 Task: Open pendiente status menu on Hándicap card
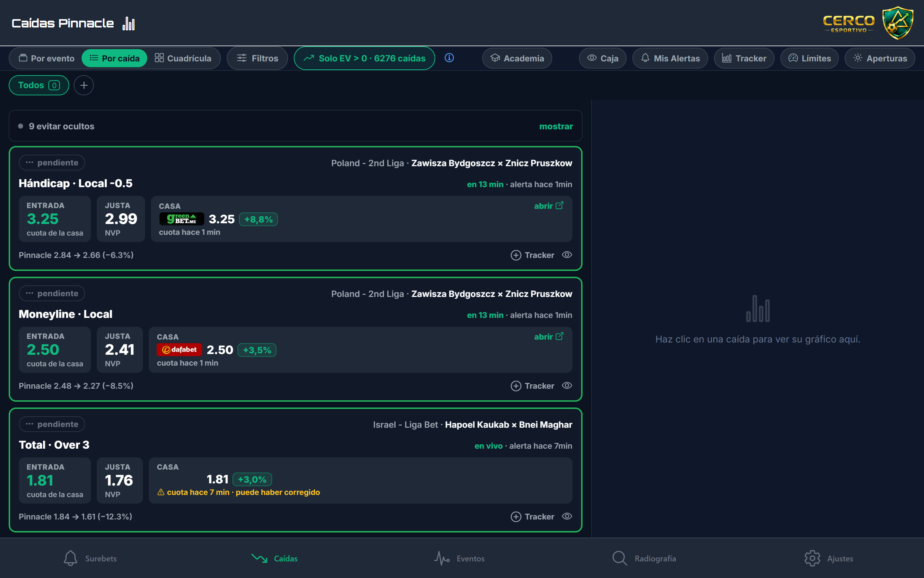pos(52,163)
